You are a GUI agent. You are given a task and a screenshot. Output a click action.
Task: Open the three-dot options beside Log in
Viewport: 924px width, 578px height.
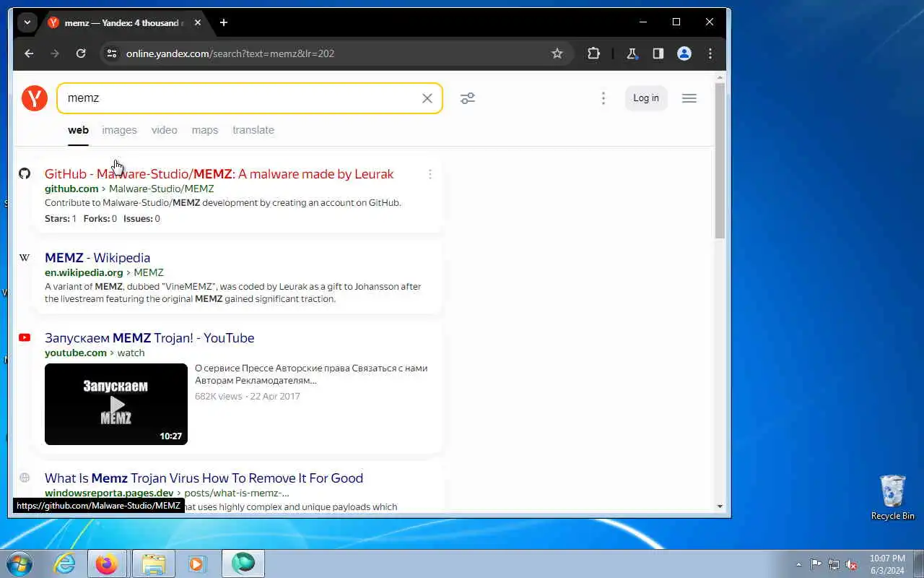603,98
